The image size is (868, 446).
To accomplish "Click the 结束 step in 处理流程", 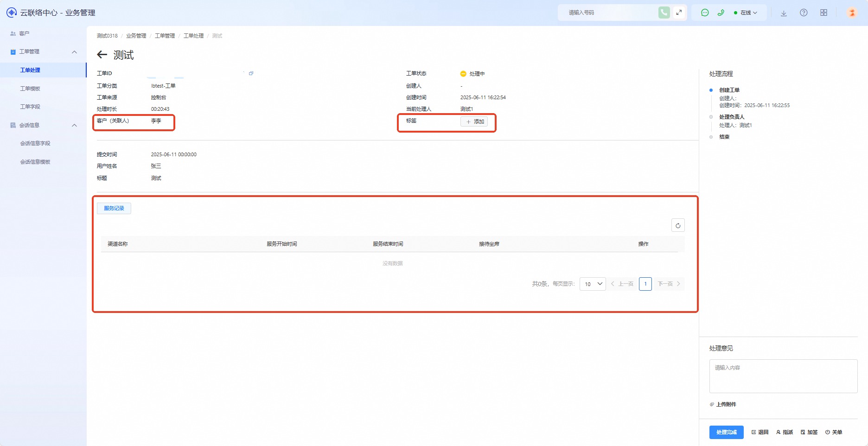I will 724,137.
